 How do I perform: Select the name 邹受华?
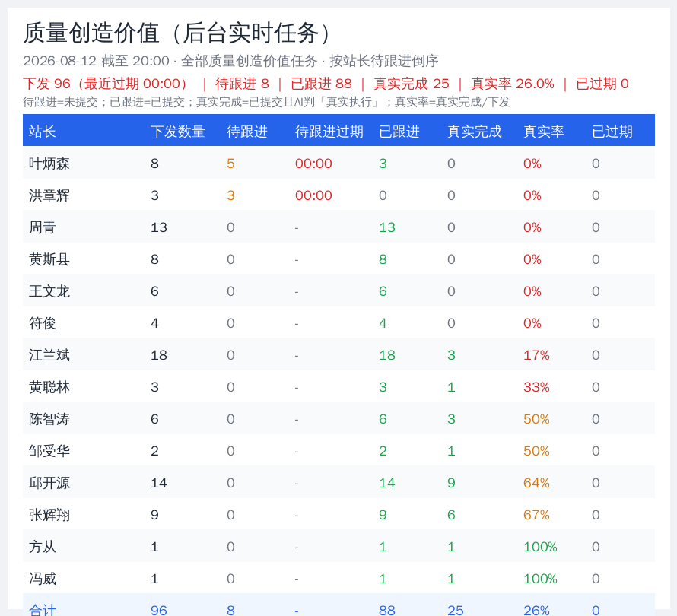pyautogui.click(x=49, y=451)
